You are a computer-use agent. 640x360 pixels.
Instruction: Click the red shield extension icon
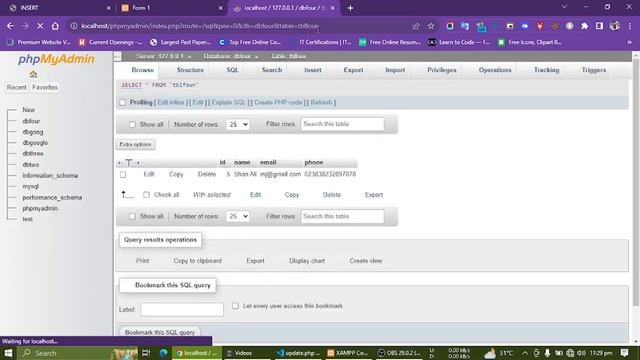click(540, 26)
